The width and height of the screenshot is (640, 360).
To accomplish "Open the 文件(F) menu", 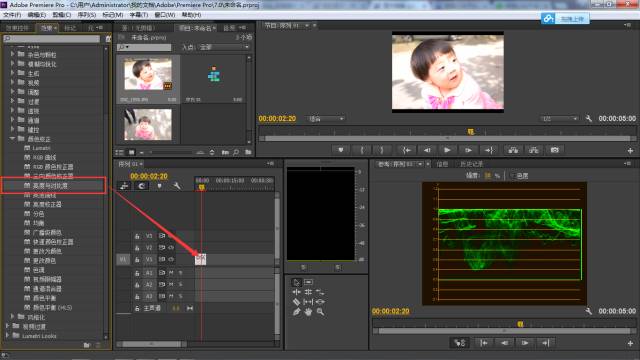I will click(12, 15).
